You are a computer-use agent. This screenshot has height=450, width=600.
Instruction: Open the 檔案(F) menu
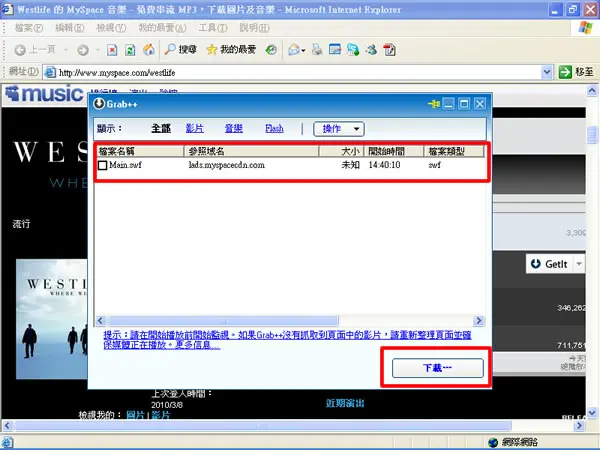point(29,28)
